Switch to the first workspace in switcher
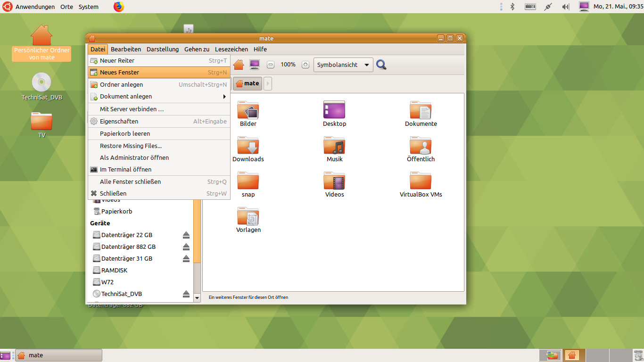Image resolution: width=644 pixels, height=362 pixels. click(551, 355)
